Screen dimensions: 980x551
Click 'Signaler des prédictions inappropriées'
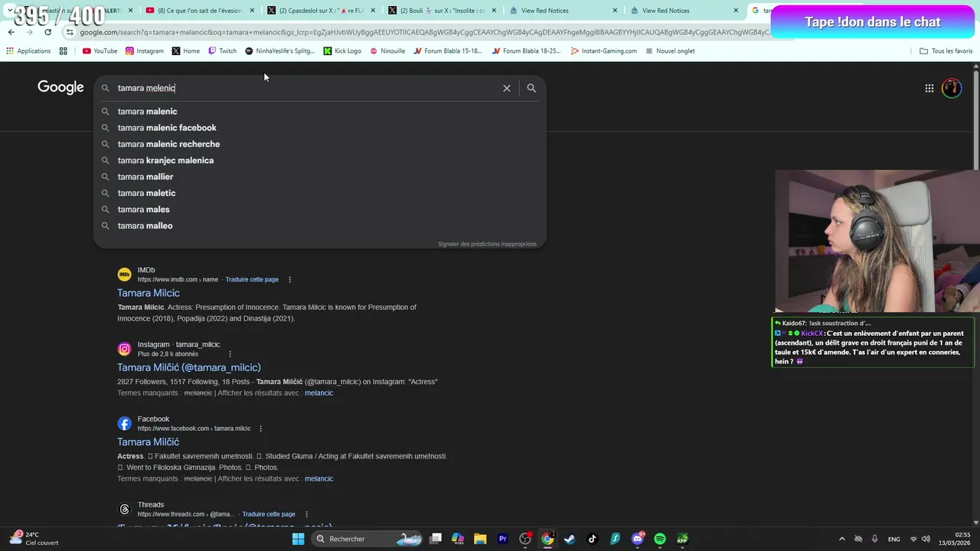[487, 244]
